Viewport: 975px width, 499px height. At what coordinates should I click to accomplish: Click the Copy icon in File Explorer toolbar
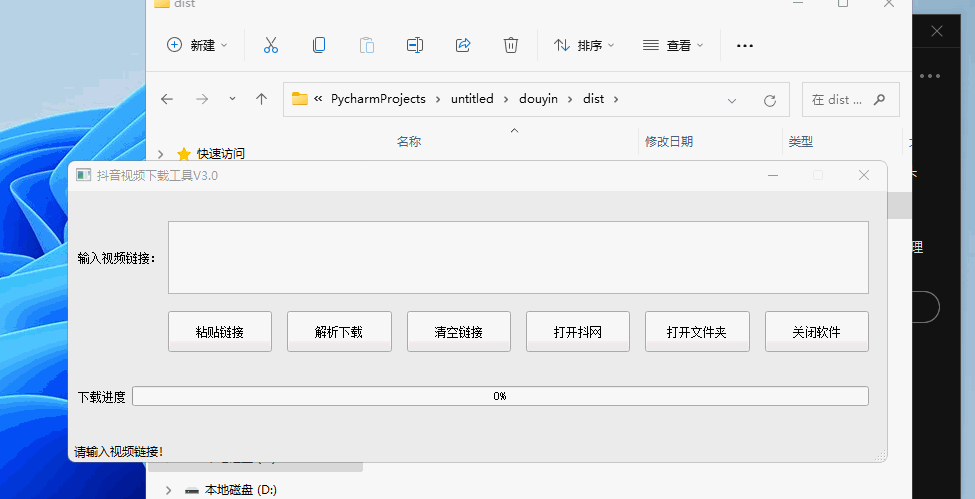coord(319,45)
